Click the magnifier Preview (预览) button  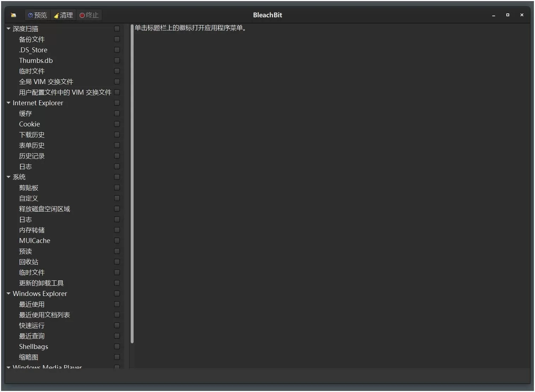37,15
